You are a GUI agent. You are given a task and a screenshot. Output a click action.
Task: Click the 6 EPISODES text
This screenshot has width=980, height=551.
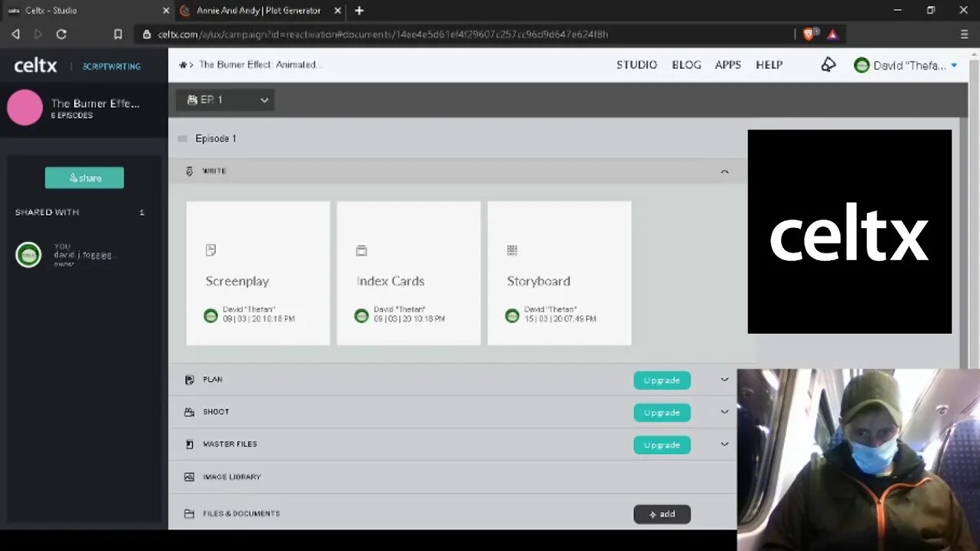(x=71, y=116)
